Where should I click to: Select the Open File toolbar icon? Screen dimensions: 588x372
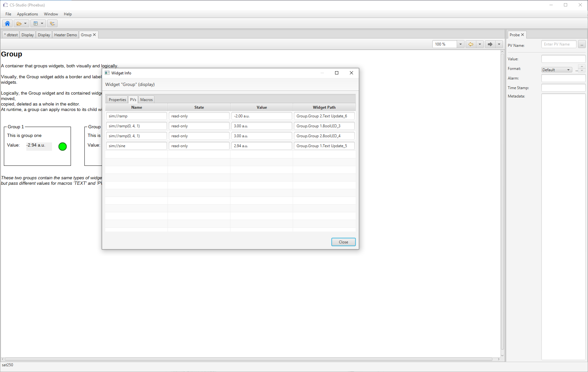coord(19,23)
